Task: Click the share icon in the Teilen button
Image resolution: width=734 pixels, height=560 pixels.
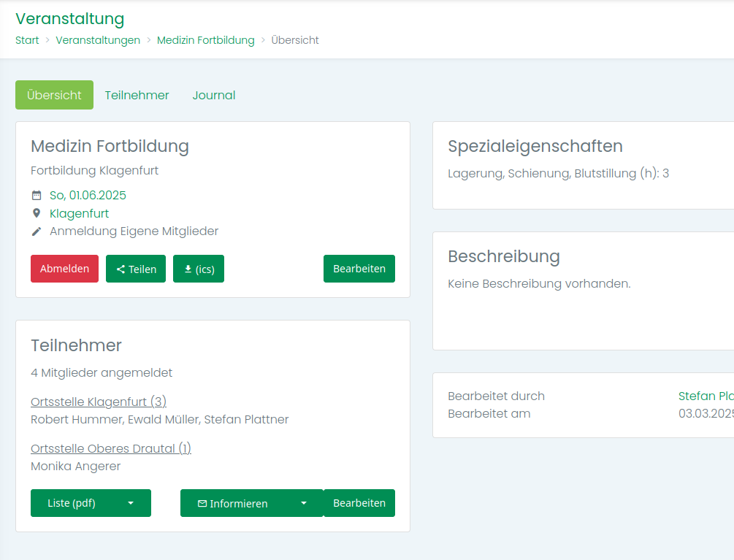Action: click(x=121, y=269)
